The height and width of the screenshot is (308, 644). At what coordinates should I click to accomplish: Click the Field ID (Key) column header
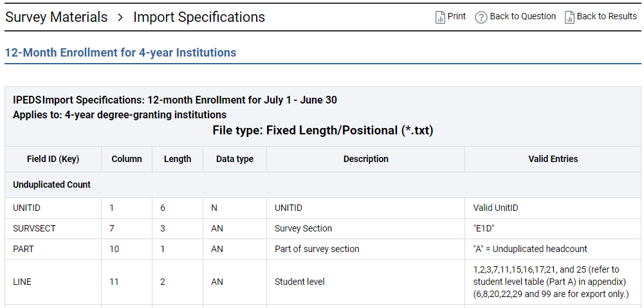[x=53, y=159]
